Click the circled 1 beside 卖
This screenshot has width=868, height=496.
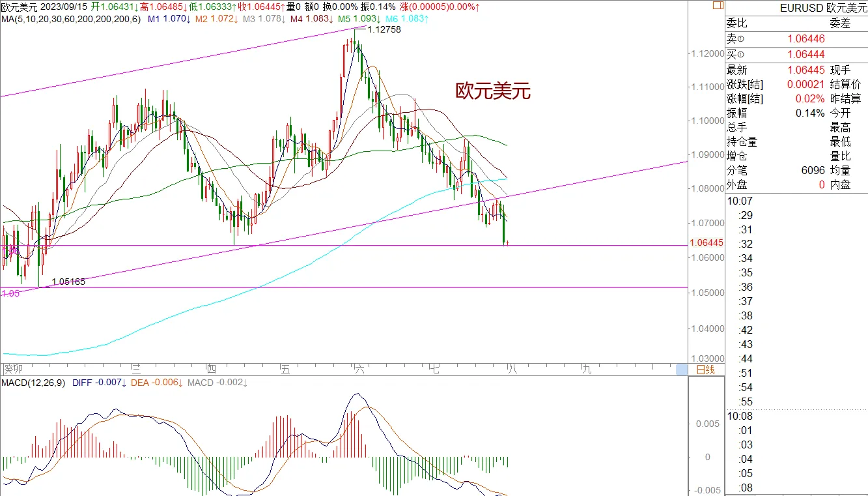[x=742, y=39]
